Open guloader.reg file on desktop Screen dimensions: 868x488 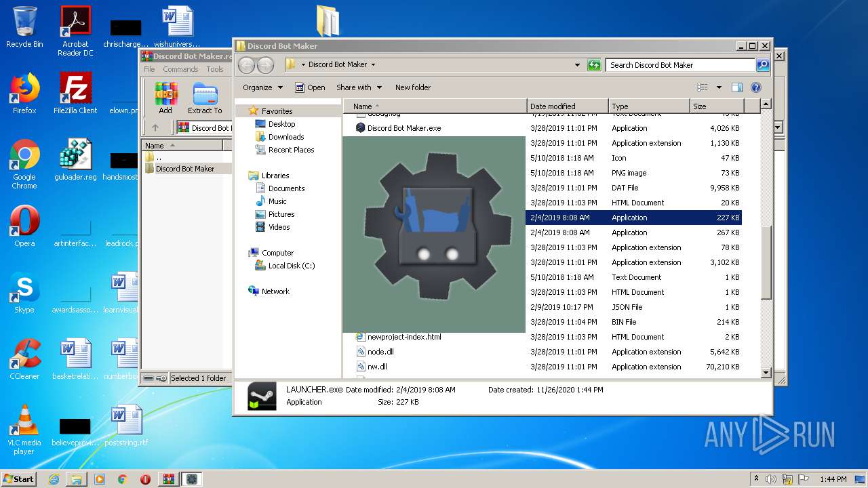(75, 160)
